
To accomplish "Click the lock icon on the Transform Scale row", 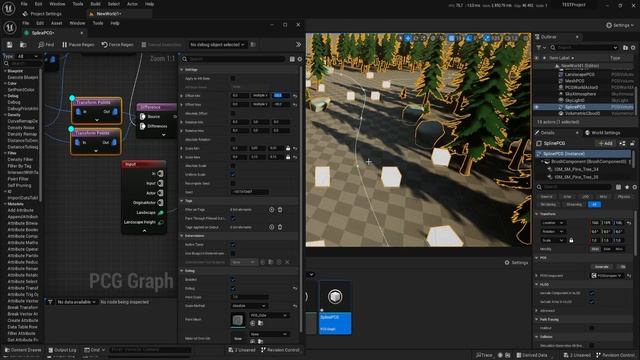I will (x=571, y=240).
